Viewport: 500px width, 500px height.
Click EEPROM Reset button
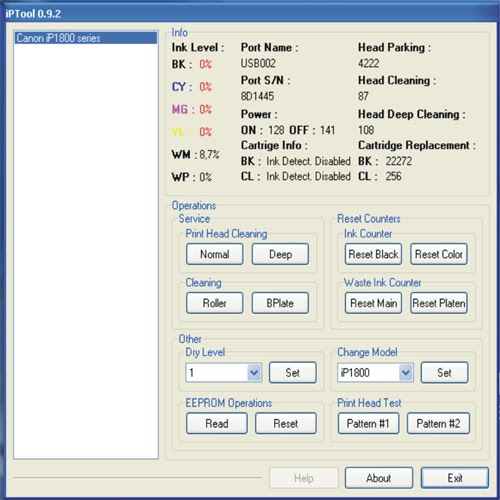[x=286, y=423]
